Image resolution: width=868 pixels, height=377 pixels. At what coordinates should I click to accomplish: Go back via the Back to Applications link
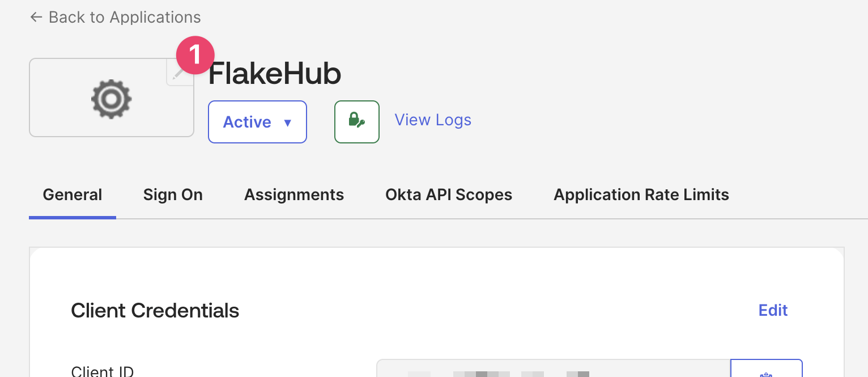(124, 18)
